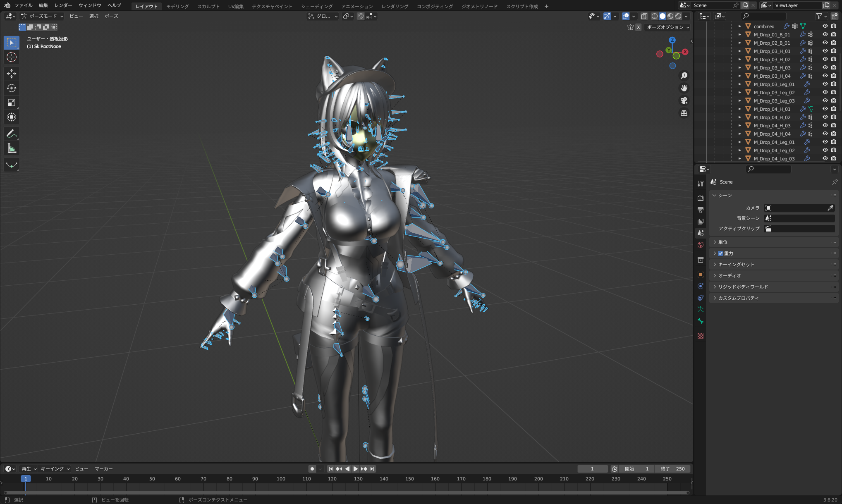The width and height of the screenshot is (842, 504).
Task: Toggle the 重力 gravity checkbox
Action: (x=720, y=253)
